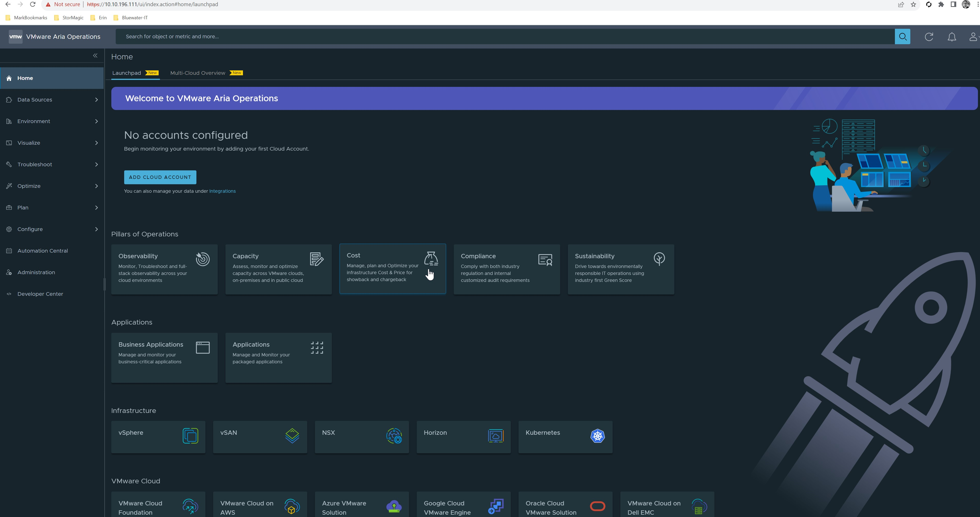Click the Not secure warning indicator
This screenshot has width=980, height=517.
(63, 5)
